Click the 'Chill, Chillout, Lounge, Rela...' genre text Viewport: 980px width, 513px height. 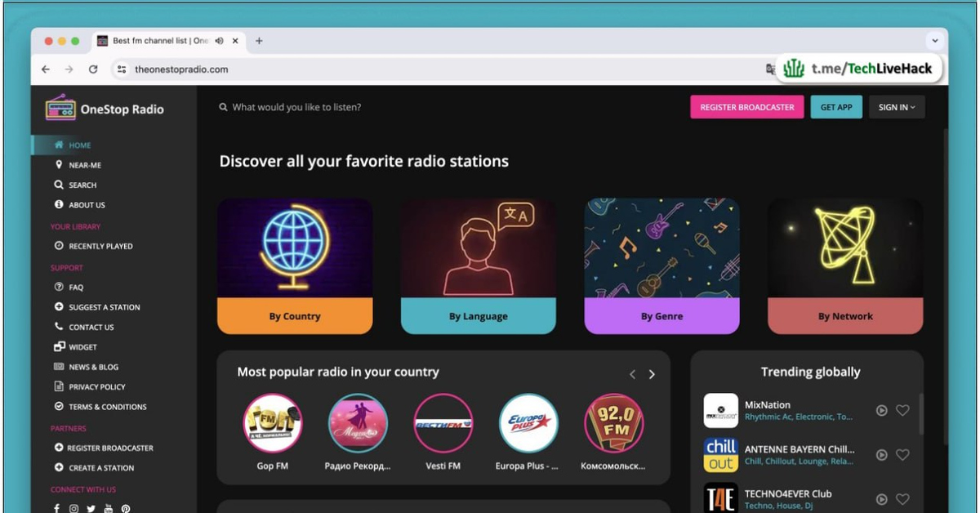click(800, 462)
